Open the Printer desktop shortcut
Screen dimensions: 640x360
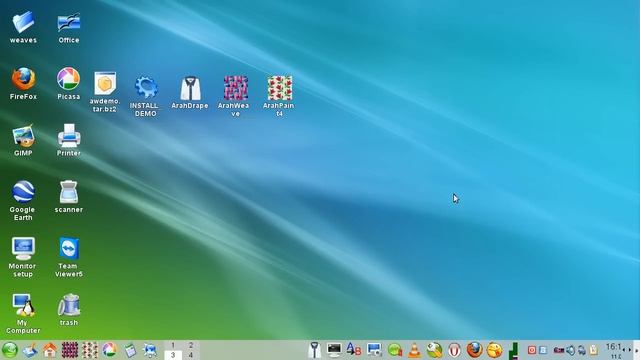pos(69,136)
